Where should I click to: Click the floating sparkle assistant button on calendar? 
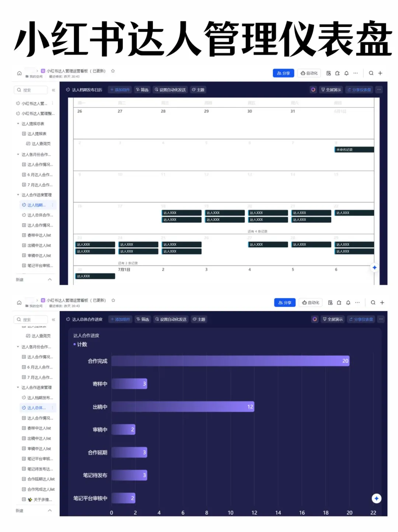click(x=374, y=267)
